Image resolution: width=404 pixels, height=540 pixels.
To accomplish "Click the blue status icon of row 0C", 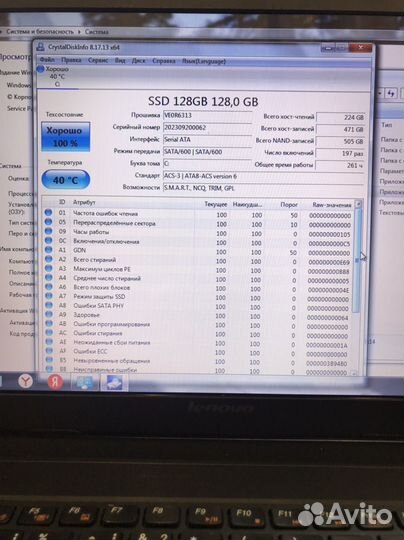I will tap(49, 240).
